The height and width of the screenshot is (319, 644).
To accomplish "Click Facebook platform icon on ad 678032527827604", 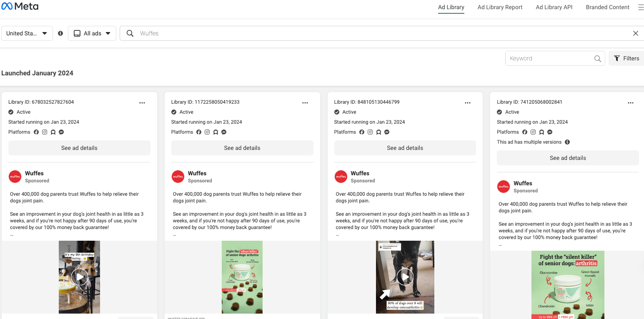I will [x=36, y=132].
